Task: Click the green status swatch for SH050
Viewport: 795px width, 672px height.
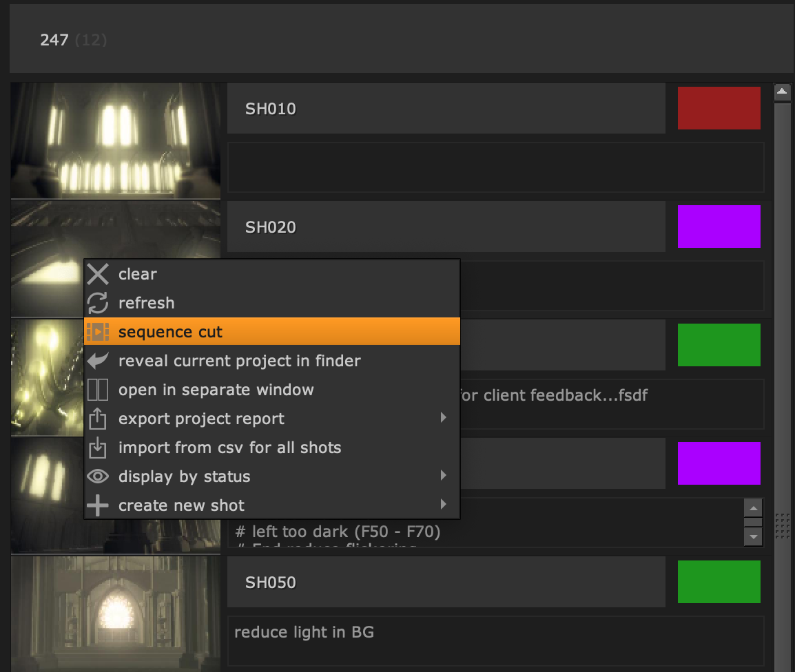Action: (x=719, y=582)
